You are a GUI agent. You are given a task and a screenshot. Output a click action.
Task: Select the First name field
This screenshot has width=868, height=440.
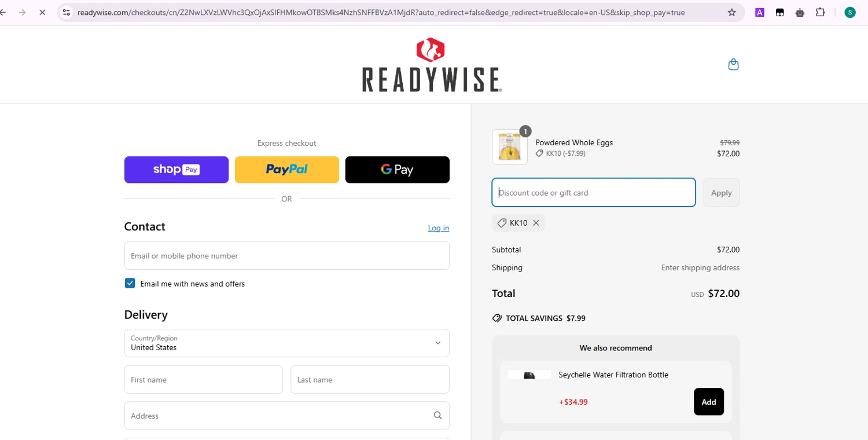coord(203,379)
